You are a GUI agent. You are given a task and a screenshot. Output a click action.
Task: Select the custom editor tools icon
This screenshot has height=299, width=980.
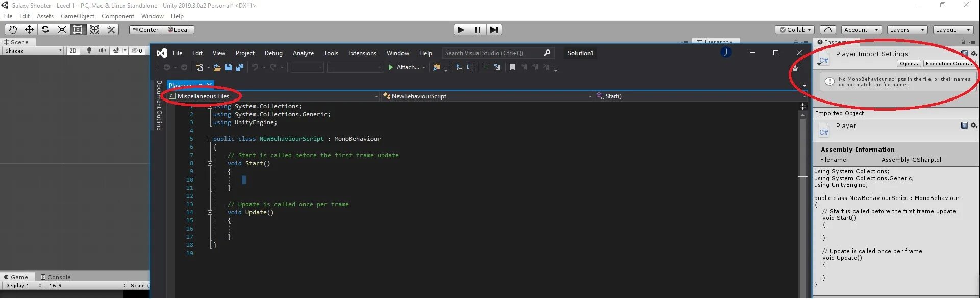click(x=111, y=30)
